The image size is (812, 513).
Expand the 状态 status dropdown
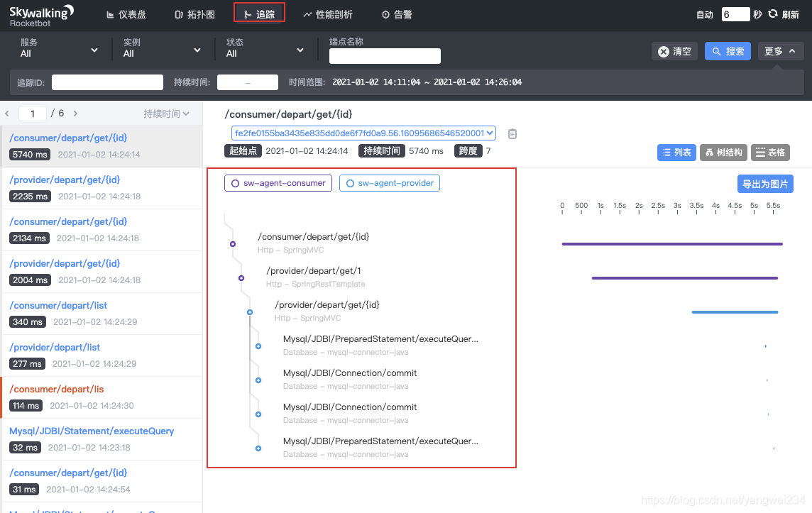coord(265,49)
